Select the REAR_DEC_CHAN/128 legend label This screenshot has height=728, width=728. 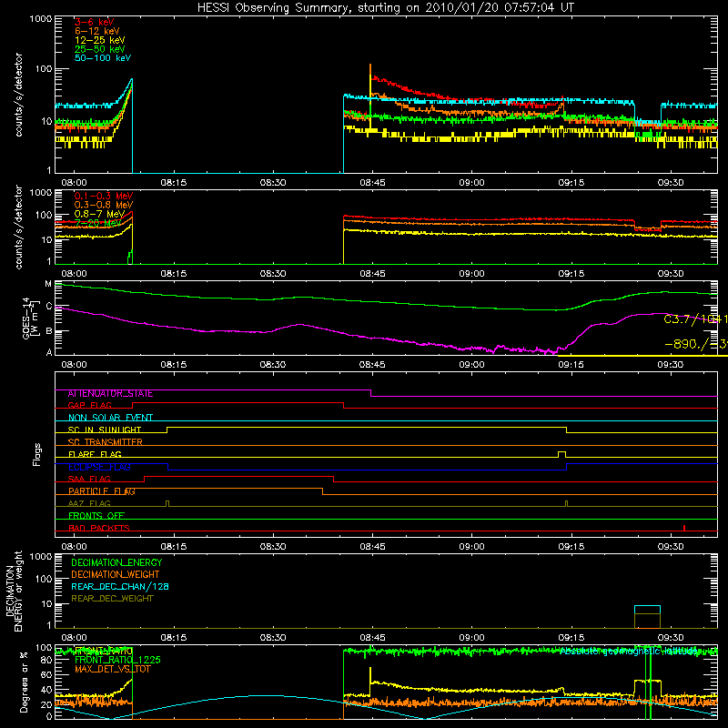click(x=120, y=587)
